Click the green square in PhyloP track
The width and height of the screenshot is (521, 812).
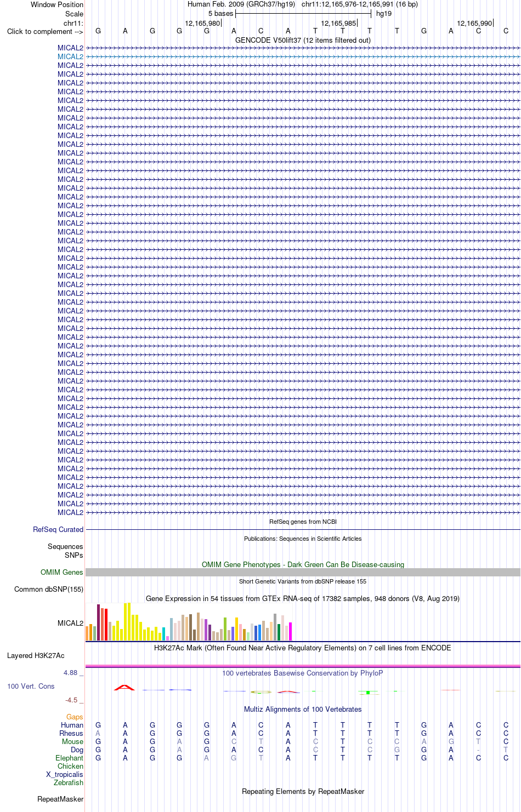pos(369,693)
